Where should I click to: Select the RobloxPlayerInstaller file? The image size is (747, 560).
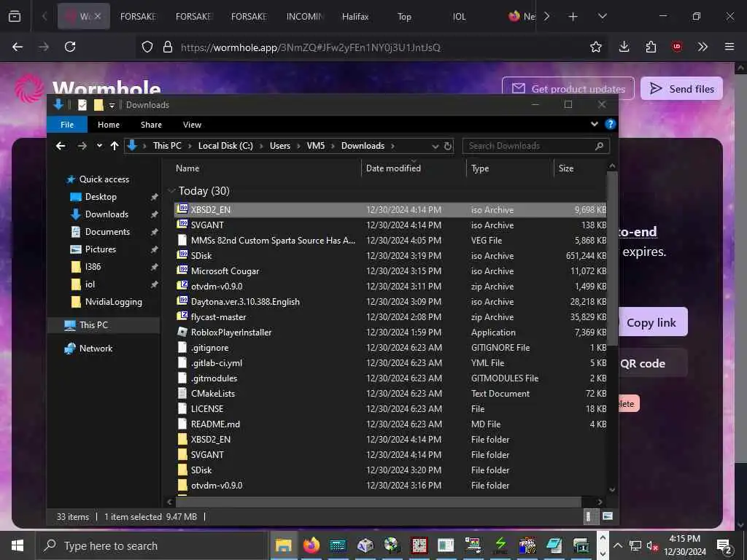point(390,332)
